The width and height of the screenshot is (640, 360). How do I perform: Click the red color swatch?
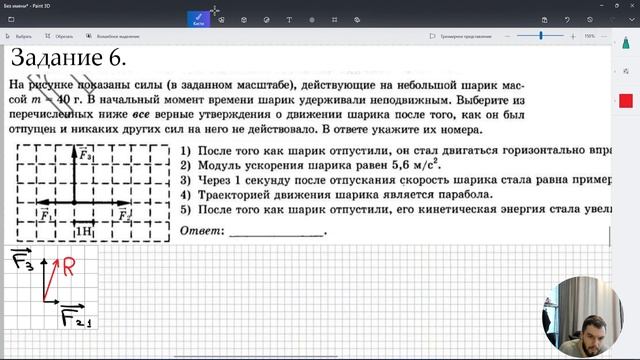pos(626,101)
